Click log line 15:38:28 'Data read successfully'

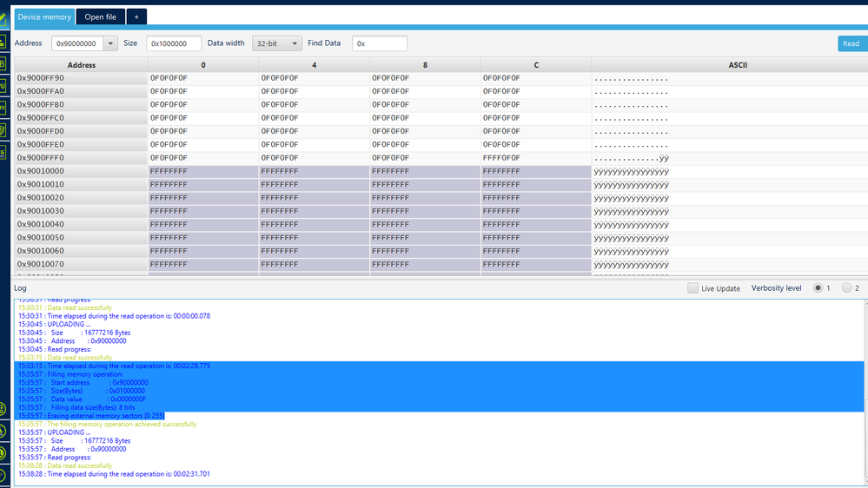tap(65, 465)
